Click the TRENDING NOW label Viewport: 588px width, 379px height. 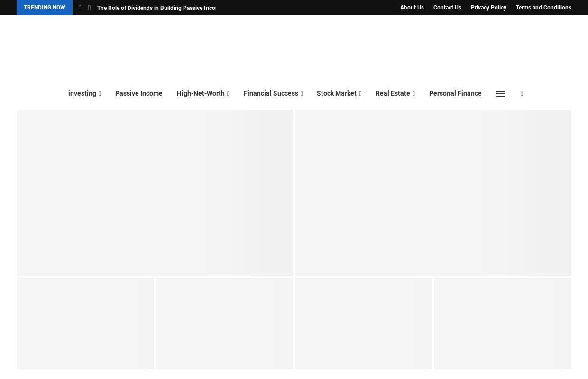(44, 8)
